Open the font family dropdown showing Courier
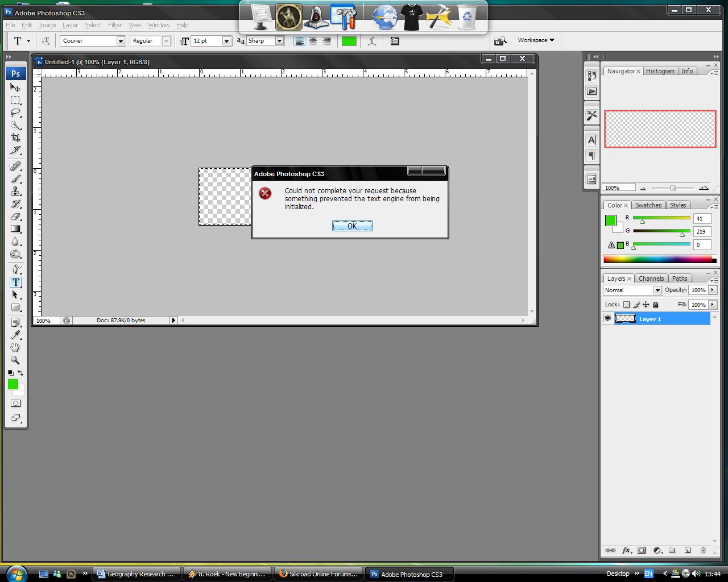Screen dimensions: 728x582 pyautogui.click(x=120, y=41)
